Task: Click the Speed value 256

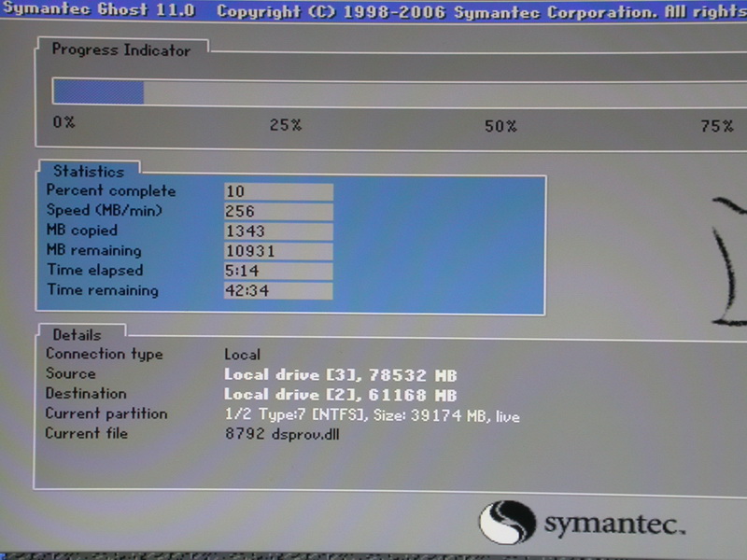Action: click(278, 212)
